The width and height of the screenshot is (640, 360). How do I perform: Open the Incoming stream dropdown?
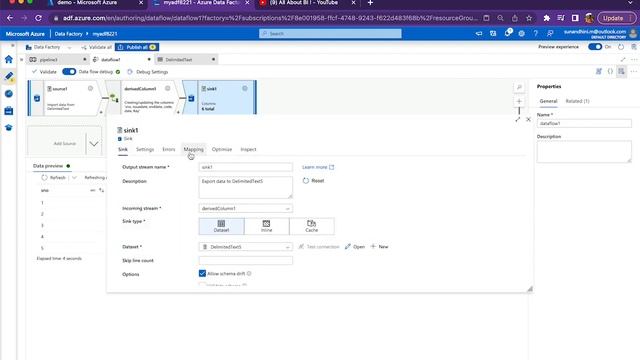click(x=245, y=209)
